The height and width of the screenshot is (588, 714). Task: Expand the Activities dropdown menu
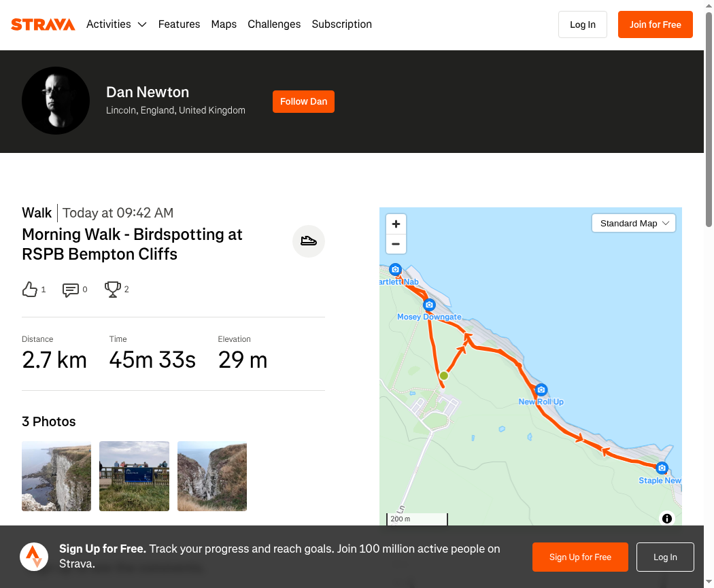(x=116, y=24)
